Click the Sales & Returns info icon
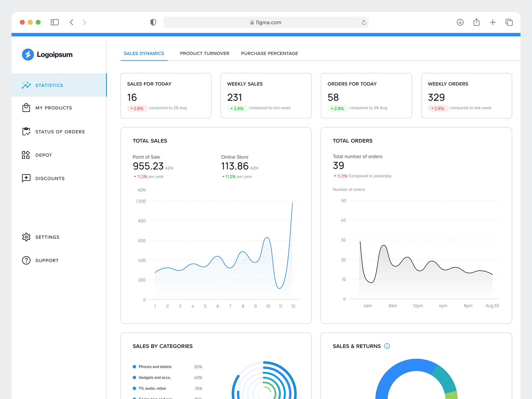This screenshot has height=399, width=532. tap(387, 346)
